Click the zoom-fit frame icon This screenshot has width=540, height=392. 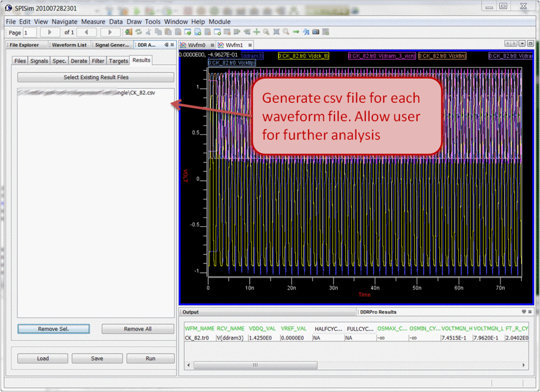click(276, 32)
